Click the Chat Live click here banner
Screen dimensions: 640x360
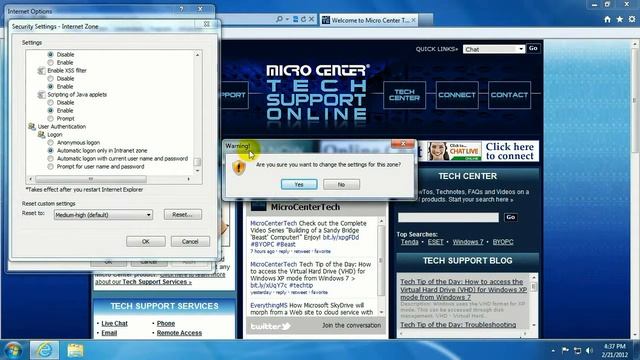point(483,151)
